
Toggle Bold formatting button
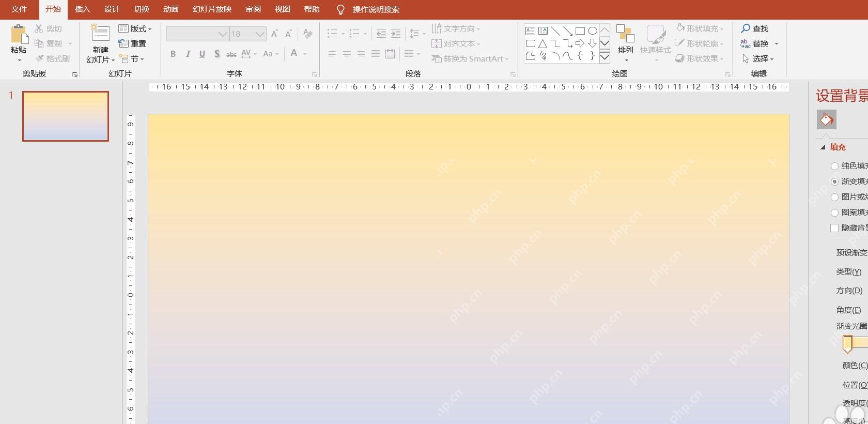(x=173, y=54)
